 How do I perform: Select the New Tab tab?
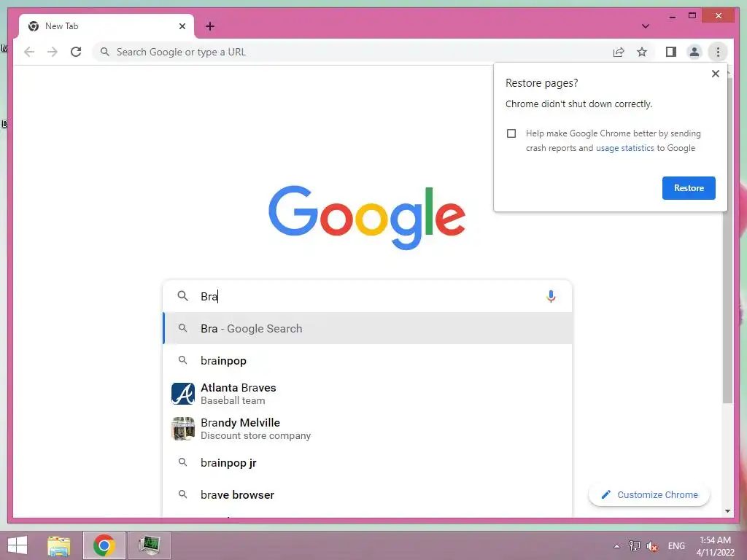(107, 26)
